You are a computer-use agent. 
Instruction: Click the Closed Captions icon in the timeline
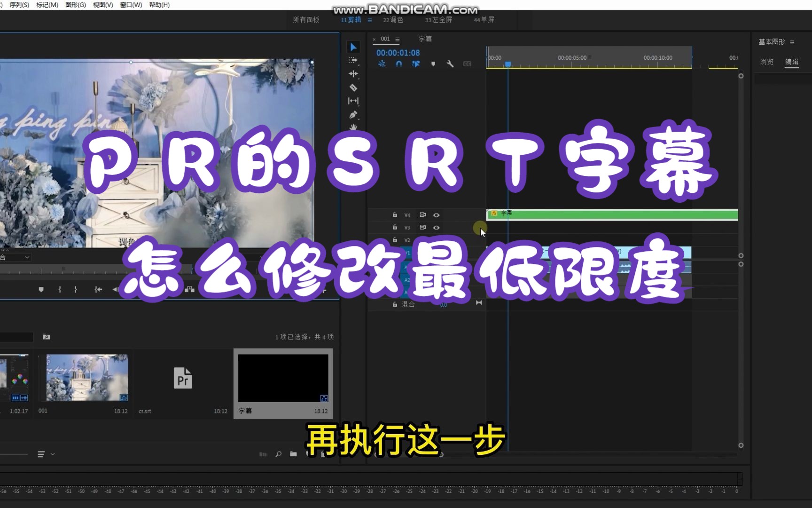tap(468, 64)
